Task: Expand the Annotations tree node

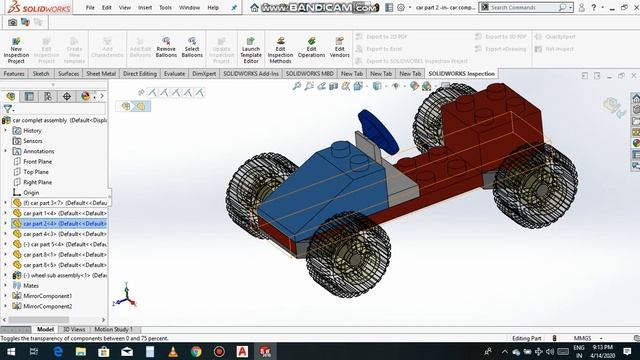Action: tap(6, 151)
